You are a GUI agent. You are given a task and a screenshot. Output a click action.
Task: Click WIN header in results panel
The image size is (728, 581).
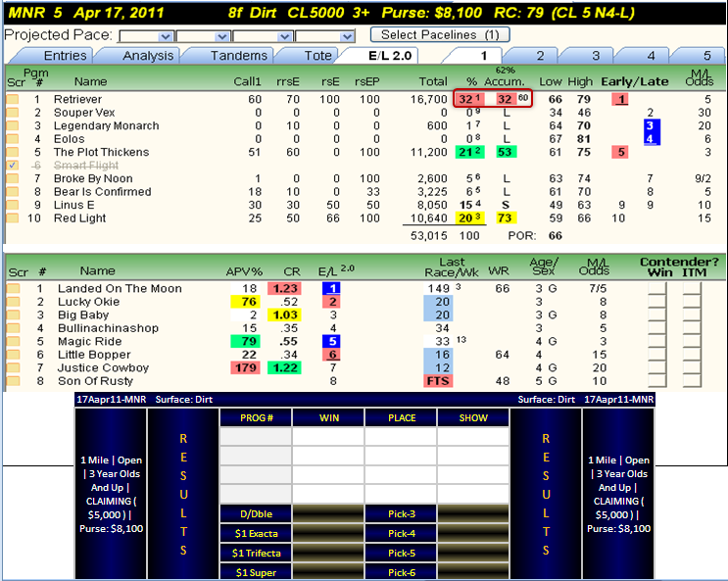coord(328,418)
